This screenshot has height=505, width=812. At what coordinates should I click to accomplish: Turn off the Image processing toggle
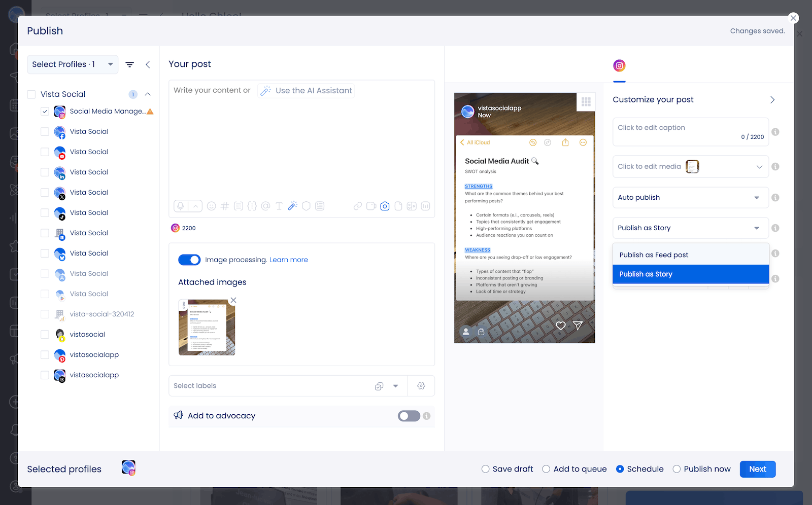tap(189, 260)
